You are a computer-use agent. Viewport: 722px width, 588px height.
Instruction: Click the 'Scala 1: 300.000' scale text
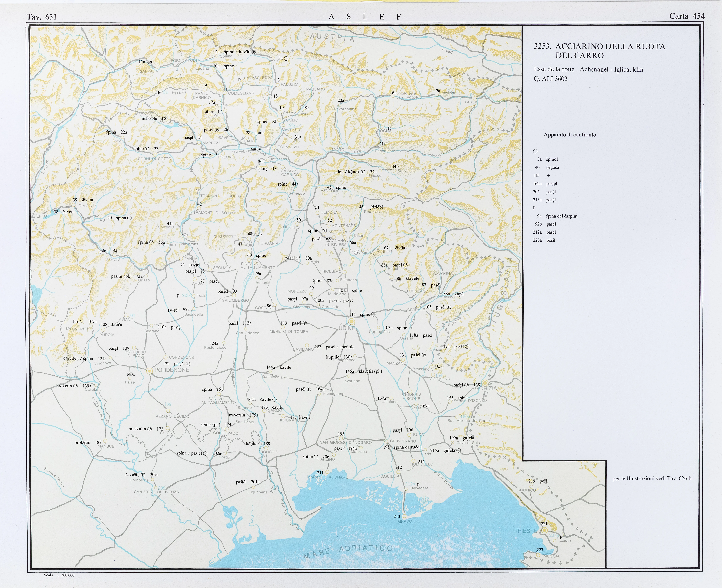(x=59, y=575)
